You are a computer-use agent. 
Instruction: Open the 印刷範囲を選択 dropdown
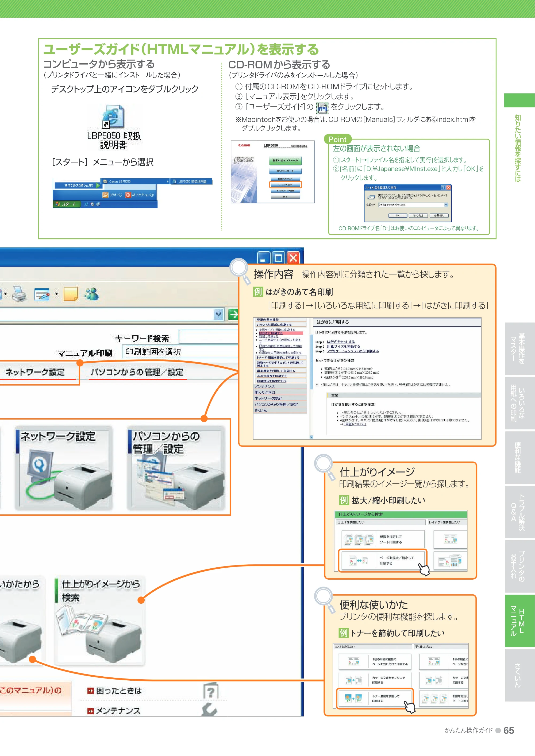[180, 352]
